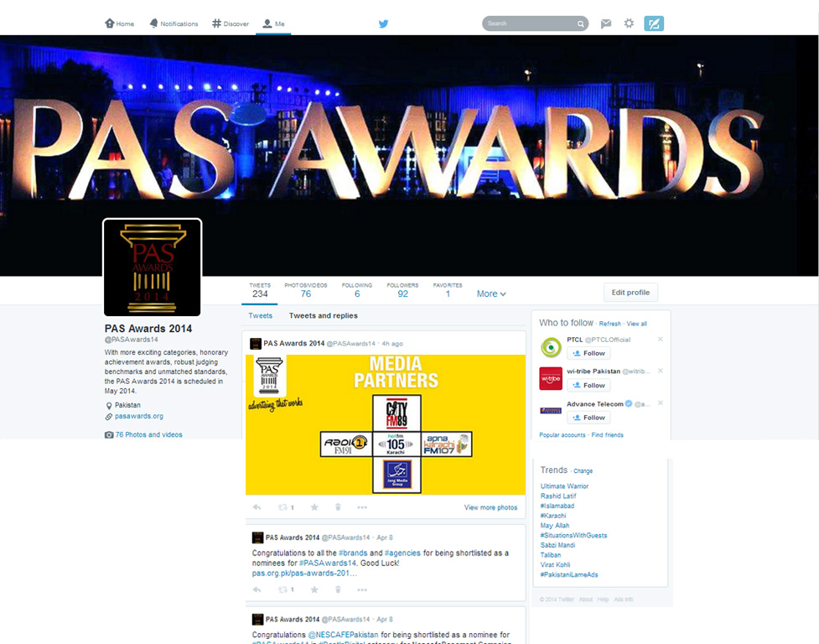Screen dimensions: 819x644
Task: Open the #Islamabad trend
Action: 557,506
